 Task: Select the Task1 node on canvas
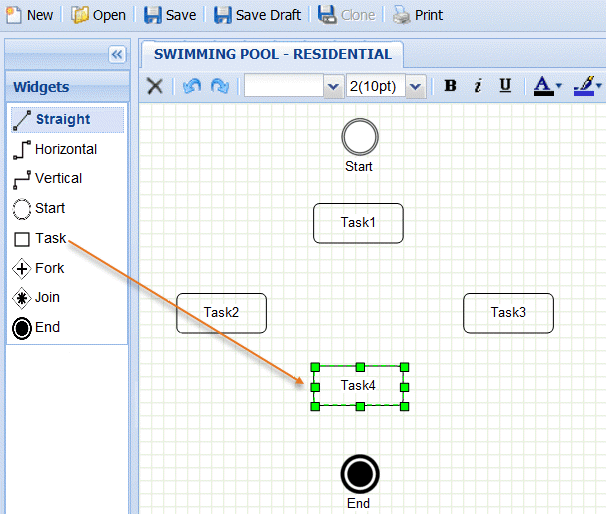[358, 223]
